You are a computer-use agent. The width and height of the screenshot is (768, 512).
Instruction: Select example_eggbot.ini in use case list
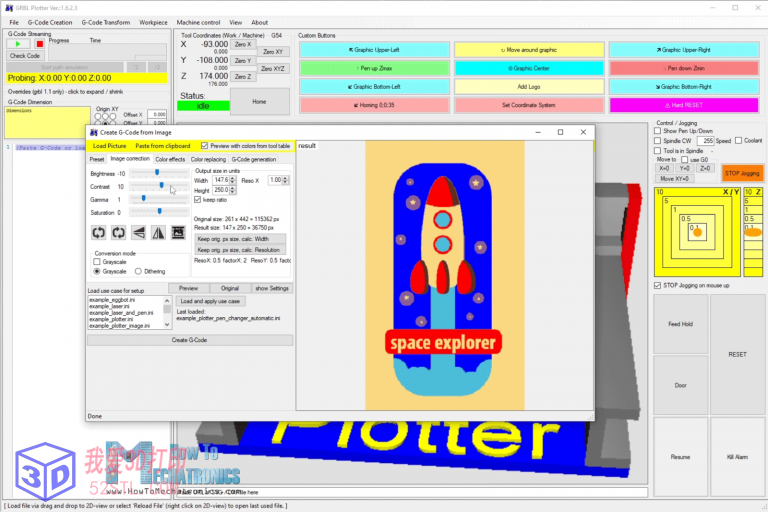coord(112,300)
